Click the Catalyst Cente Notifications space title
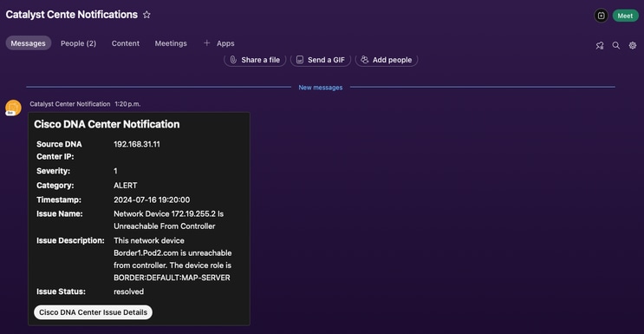The height and width of the screenshot is (334, 644). pyautogui.click(x=71, y=15)
